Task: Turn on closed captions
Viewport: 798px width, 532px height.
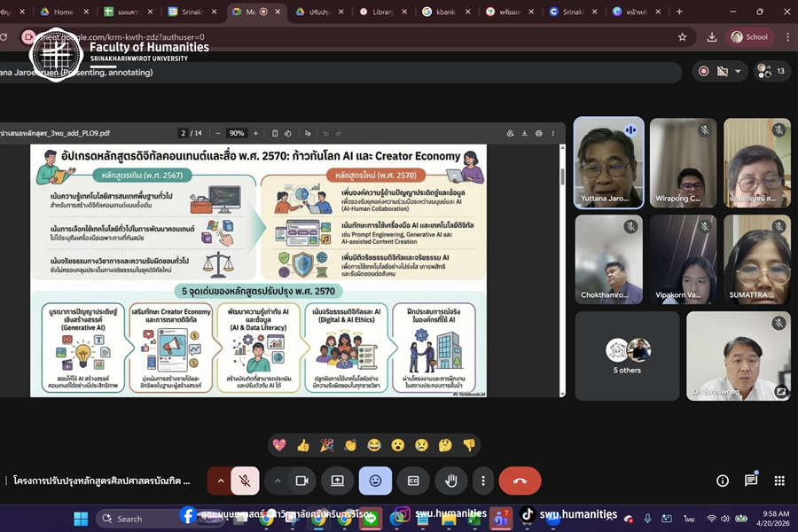Action: point(413,481)
